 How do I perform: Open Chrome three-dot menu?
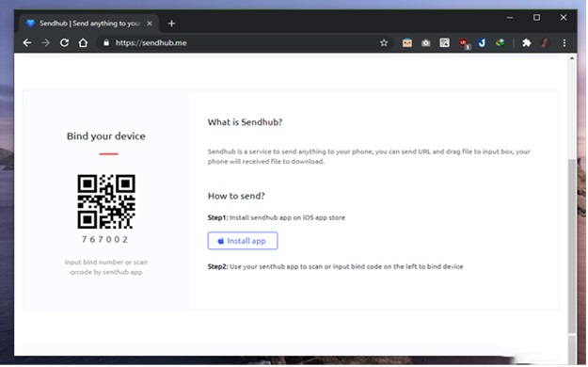564,42
